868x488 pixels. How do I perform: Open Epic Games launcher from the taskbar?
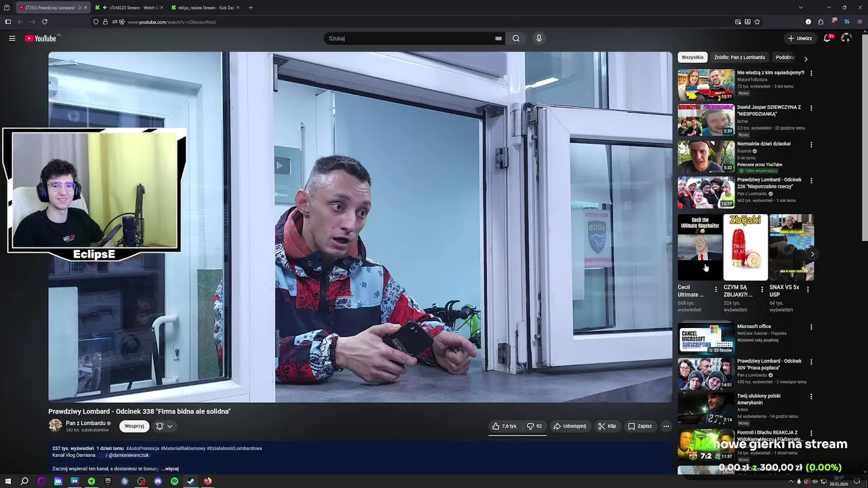[108, 481]
